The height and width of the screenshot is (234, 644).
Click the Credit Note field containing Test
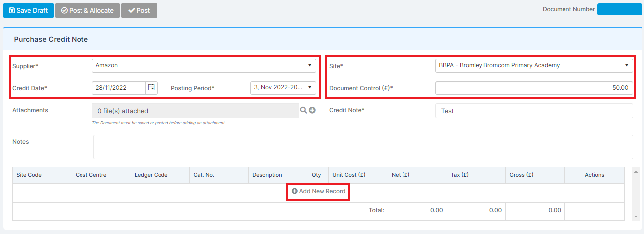click(x=534, y=111)
